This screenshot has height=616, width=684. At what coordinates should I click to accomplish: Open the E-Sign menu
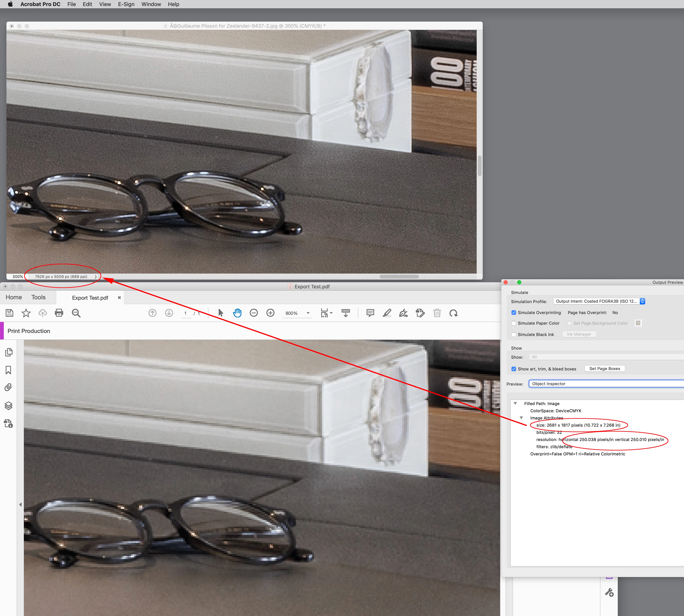(126, 4)
